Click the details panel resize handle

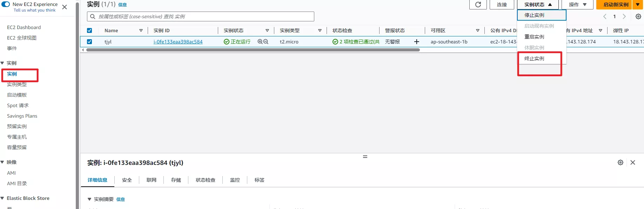click(x=365, y=156)
